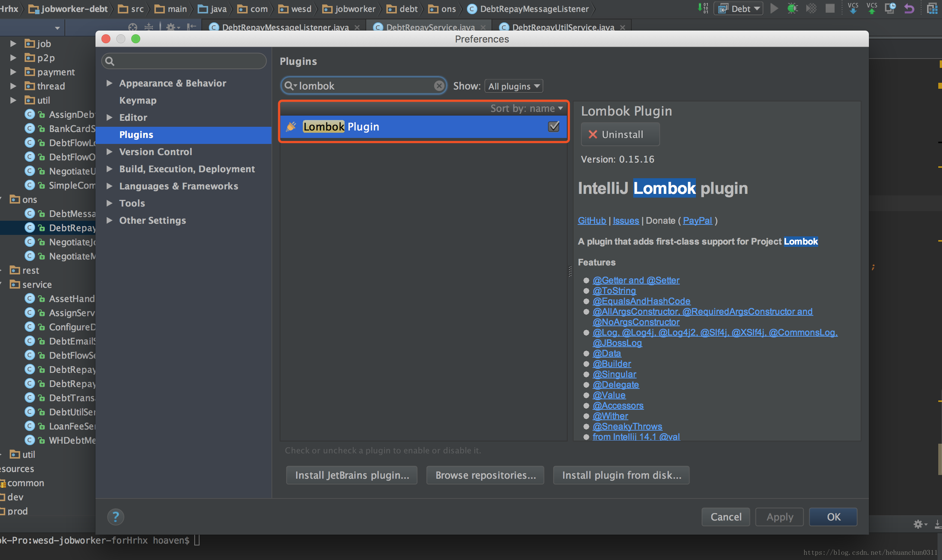Click terminal panel gear icon
942x560 pixels.
tap(919, 524)
